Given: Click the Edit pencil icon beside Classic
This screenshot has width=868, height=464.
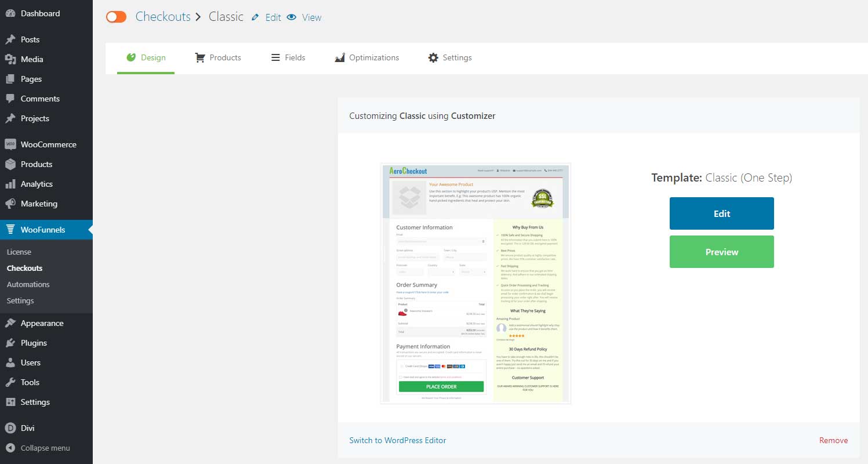Looking at the screenshot, I should coord(255,17).
